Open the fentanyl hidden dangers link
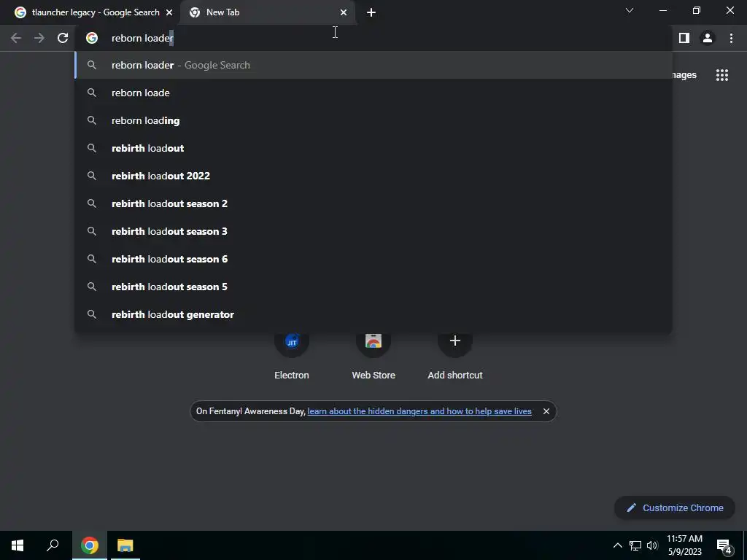This screenshot has width=747, height=560. pos(419,411)
